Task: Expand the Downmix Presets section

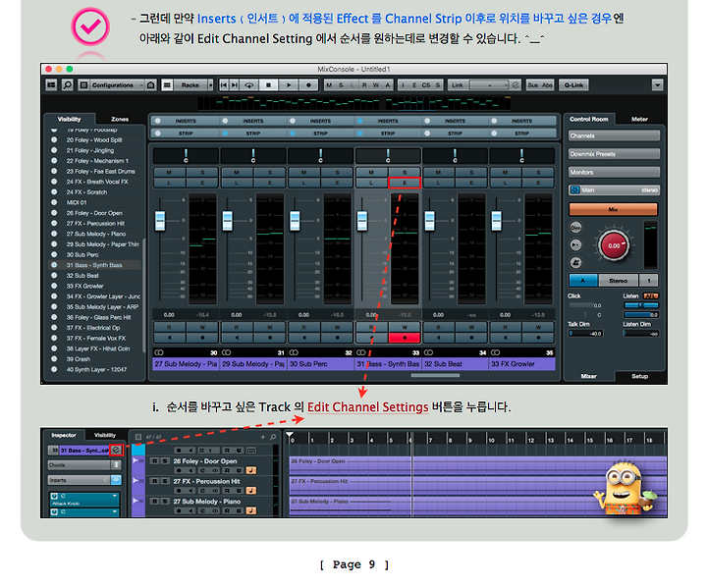Action: click(x=614, y=154)
